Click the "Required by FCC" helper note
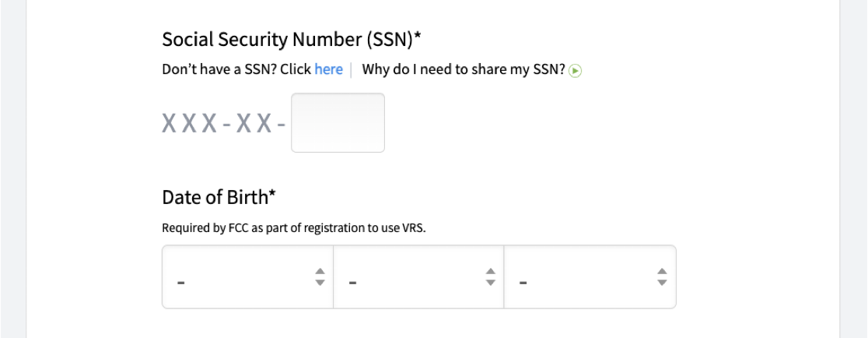This screenshot has width=868, height=338. click(x=293, y=228)
